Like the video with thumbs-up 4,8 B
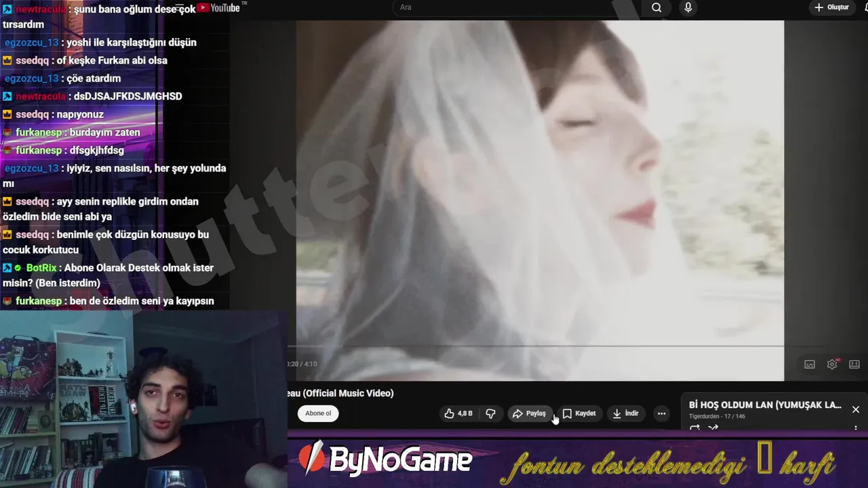The width and height of the screenshot is (868, 488). [458, 413]
